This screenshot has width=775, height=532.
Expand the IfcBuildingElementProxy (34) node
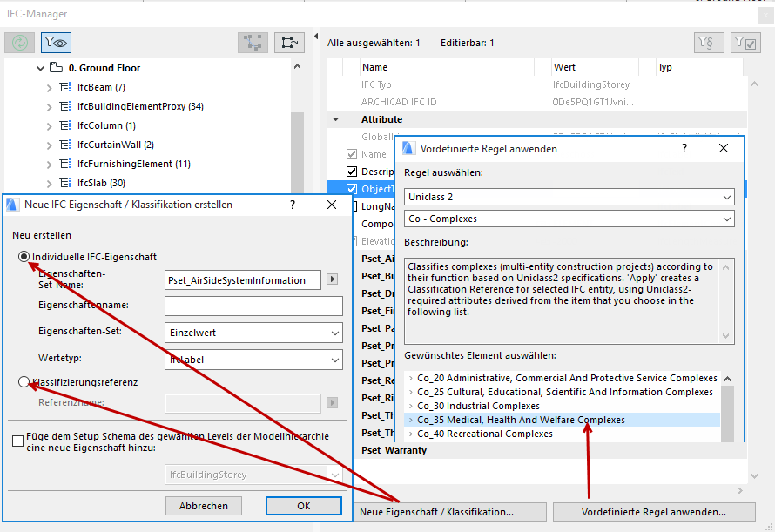point(49,107)
